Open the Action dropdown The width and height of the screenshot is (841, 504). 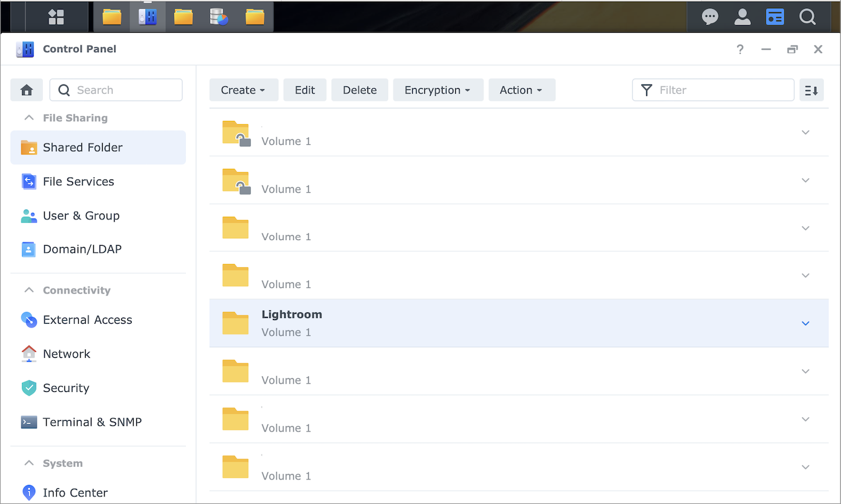coord(521,90)
